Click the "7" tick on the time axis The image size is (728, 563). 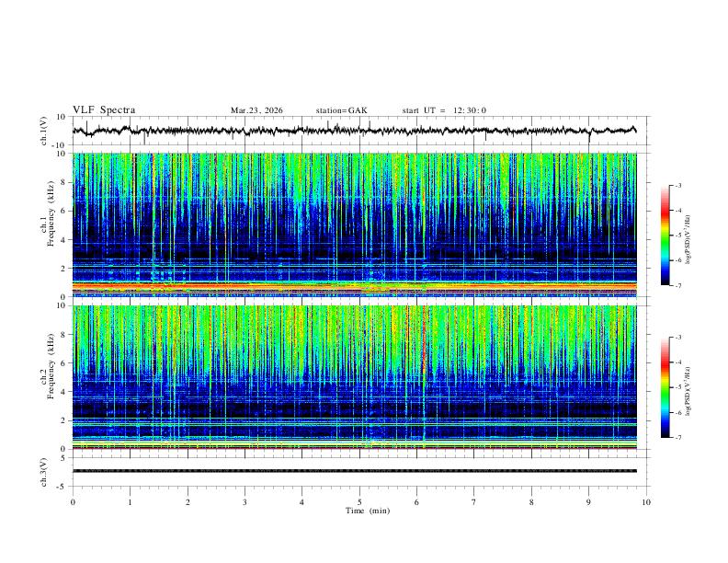474,502
